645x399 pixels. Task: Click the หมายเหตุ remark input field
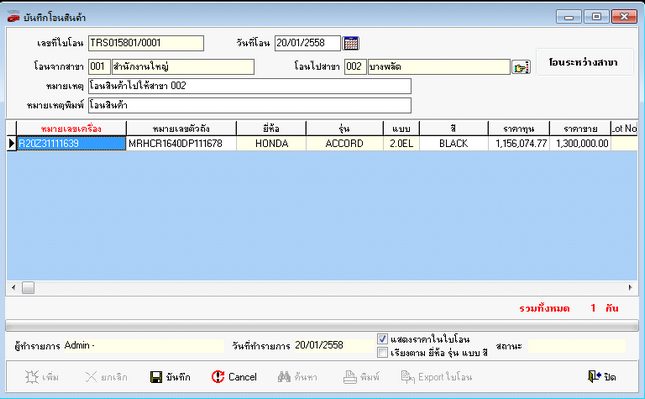click(250, 86)
